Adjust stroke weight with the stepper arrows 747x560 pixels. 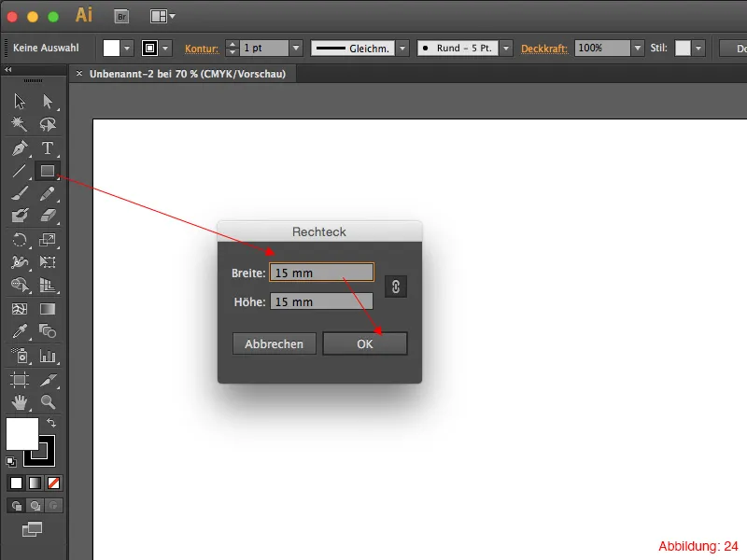pos(232,49)
